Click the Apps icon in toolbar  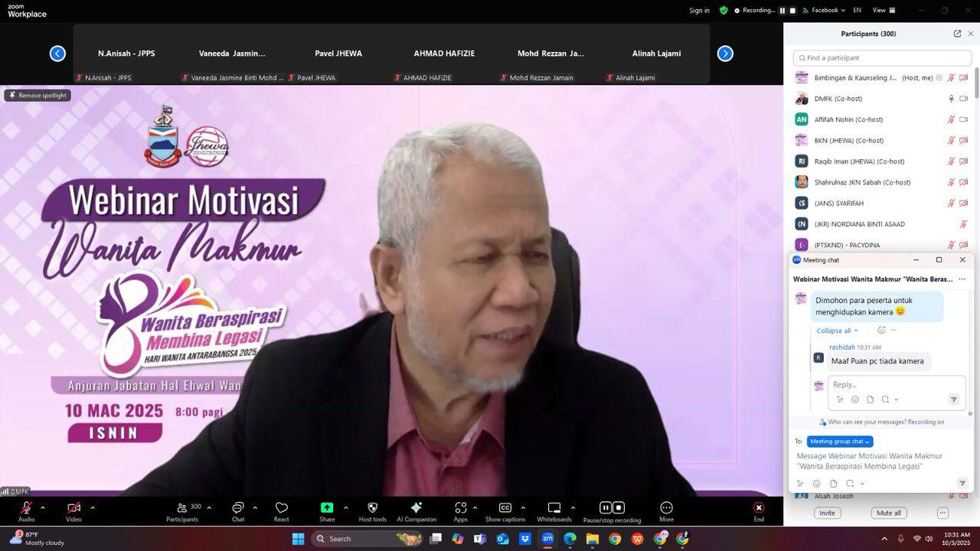460,509
